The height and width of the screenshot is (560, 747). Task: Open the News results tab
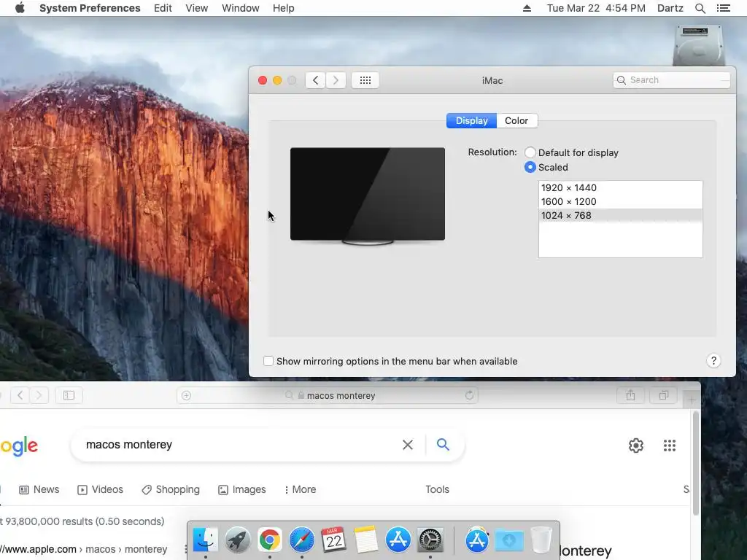coord(39,489)
